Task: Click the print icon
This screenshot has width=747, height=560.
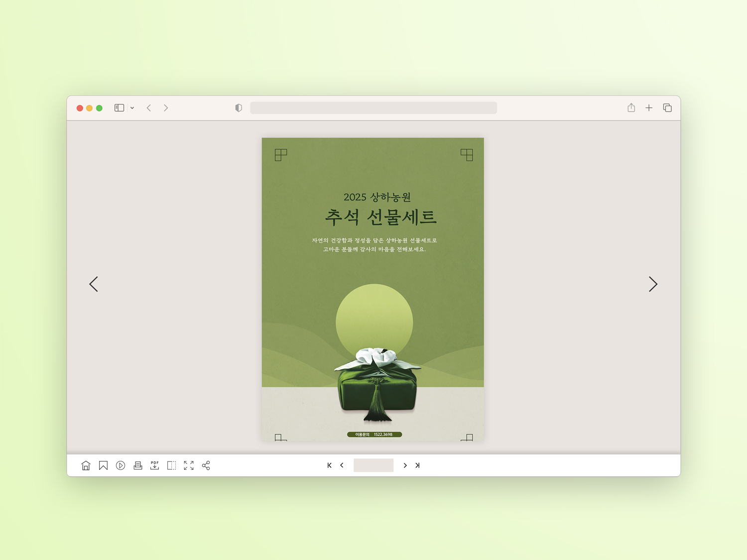Action: pyautogui.click(x=138, y=465)
